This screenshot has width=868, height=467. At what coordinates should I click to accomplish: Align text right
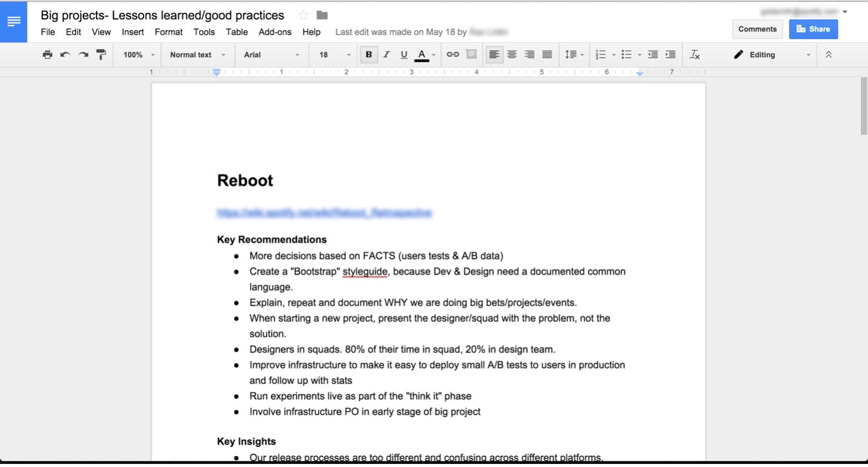tap(530, 55)
